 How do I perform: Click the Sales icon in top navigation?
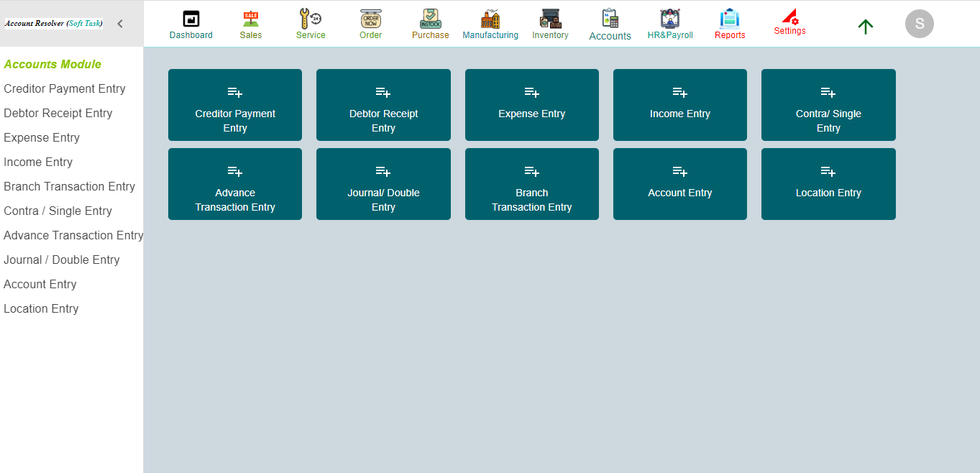tap(250, 23)
